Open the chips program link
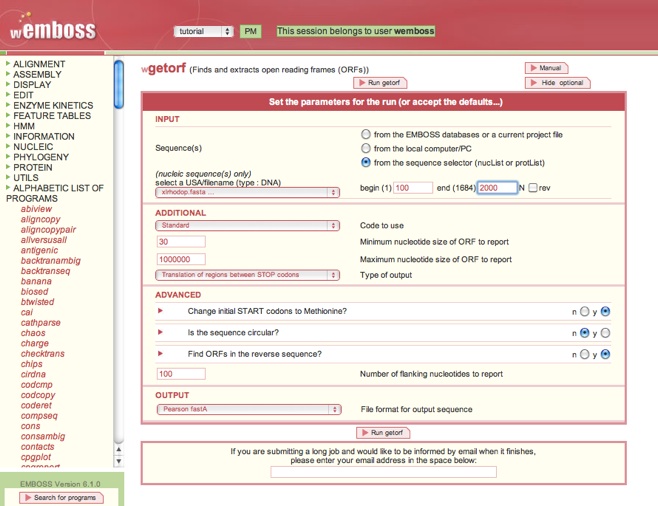Image resolution: width=658 pixels, height=506 pixels. 31,364
